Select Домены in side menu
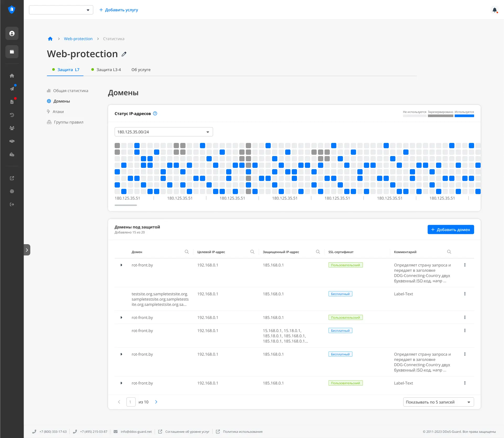The image size is (504, 438). point(59,101)
